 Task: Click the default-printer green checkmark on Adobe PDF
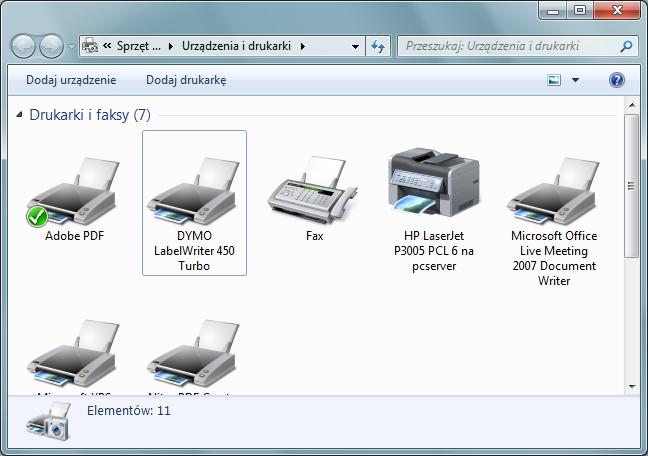[x=37, y=216]
